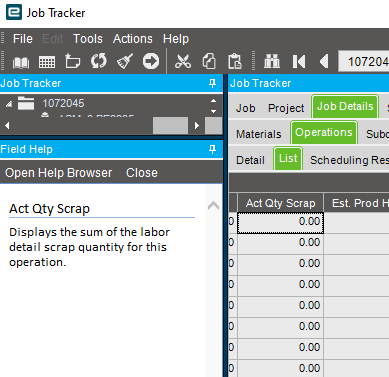Click tree horizontal scroll left arrow
Image resolution: width=389 pixels, height=377 pixels.
[7, 126]
